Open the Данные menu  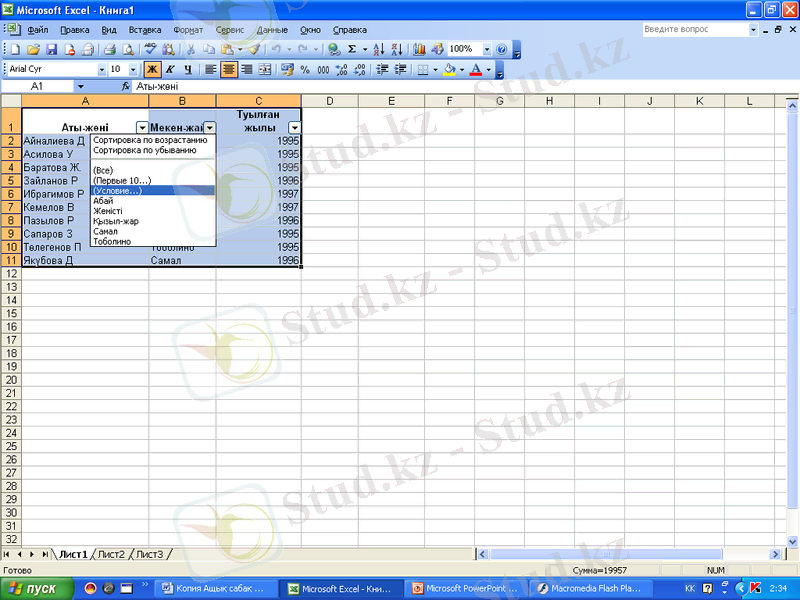click(x=272, y=30)
